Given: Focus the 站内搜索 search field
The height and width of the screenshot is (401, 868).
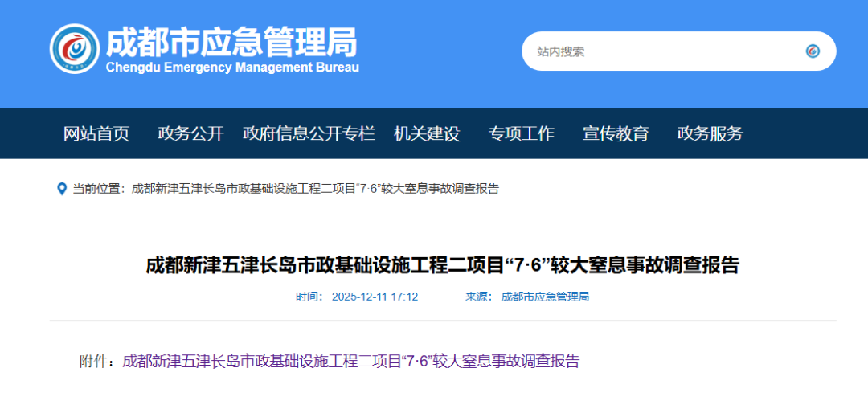Looking at the screenshot, I should coord(659,51).
